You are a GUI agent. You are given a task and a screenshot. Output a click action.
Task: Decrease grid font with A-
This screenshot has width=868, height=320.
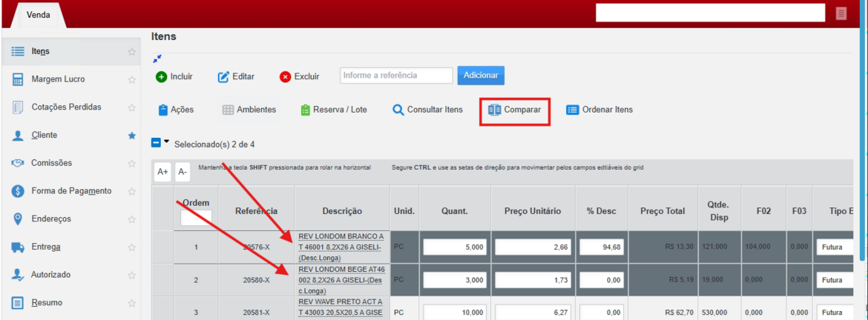click(183, 172)
